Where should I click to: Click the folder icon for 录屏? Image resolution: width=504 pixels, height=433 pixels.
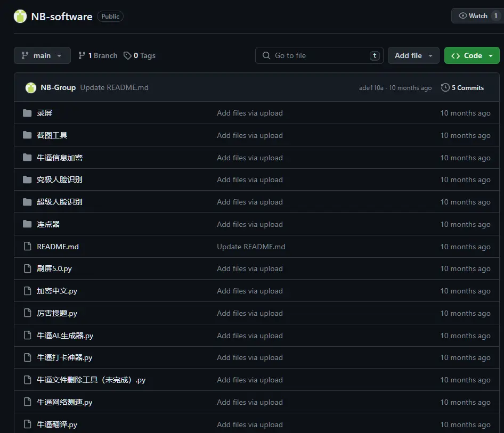point(27,113)
